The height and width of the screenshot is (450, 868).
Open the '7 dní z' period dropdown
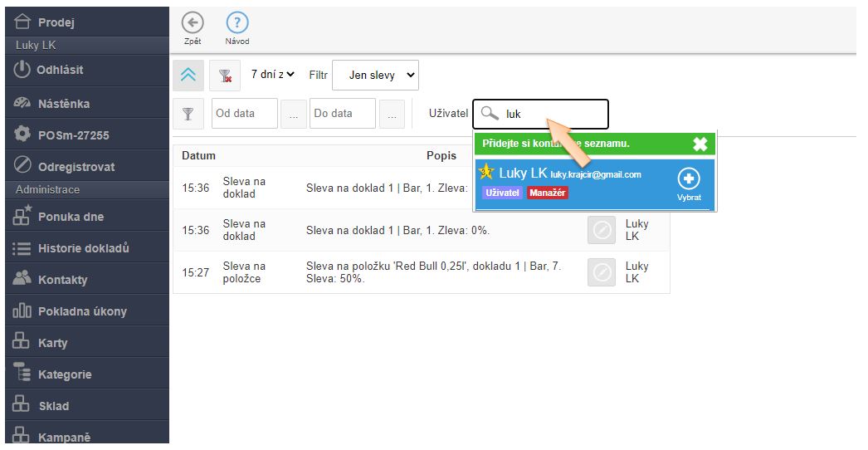pos(272,75)
